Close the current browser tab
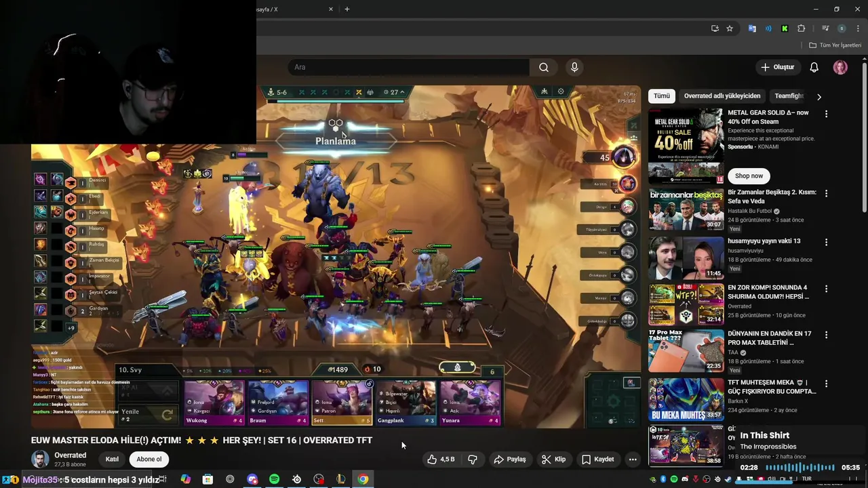The image size is (868, 488). click(331, 9)
